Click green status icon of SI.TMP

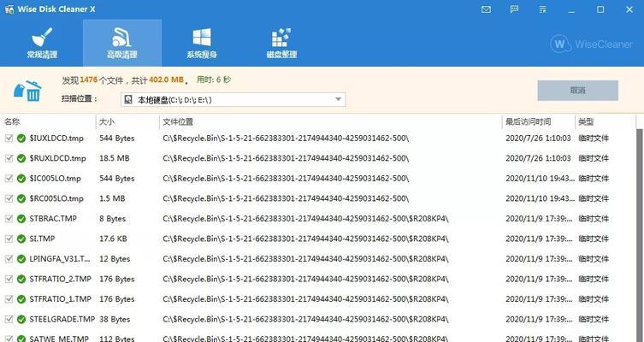click(21, 239)
